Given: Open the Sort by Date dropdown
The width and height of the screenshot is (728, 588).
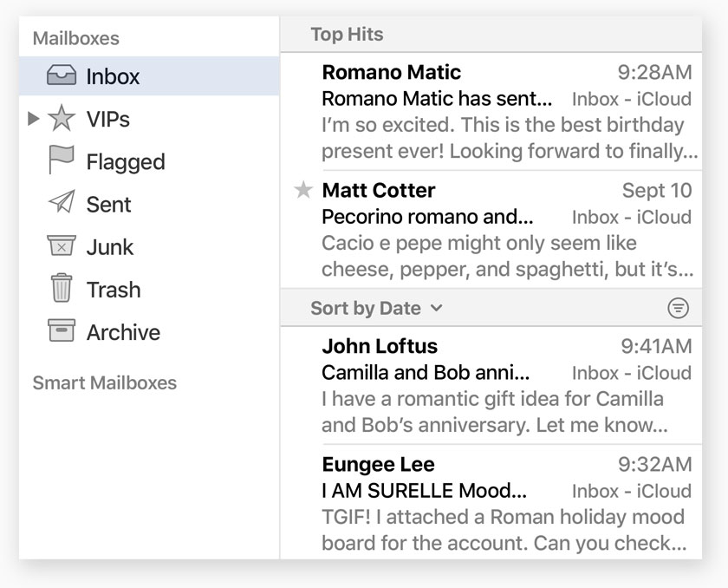Looking at the screenshot, I should (x=376, y=308).
